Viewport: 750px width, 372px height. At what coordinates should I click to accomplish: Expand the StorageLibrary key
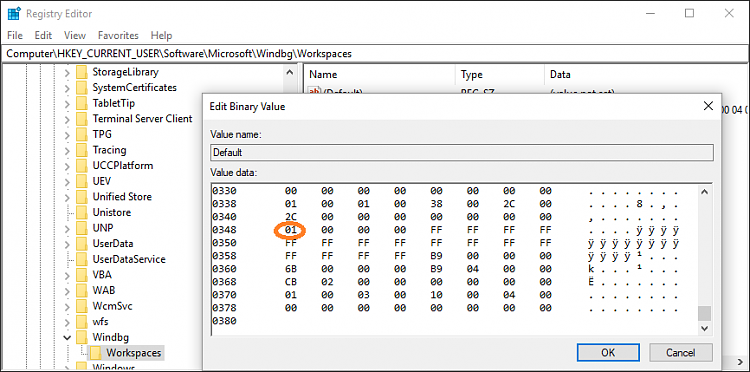coord(67,72)
